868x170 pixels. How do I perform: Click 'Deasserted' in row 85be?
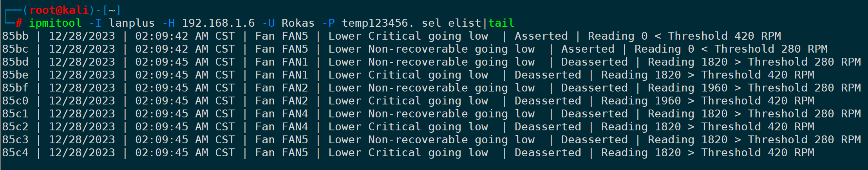548,75
